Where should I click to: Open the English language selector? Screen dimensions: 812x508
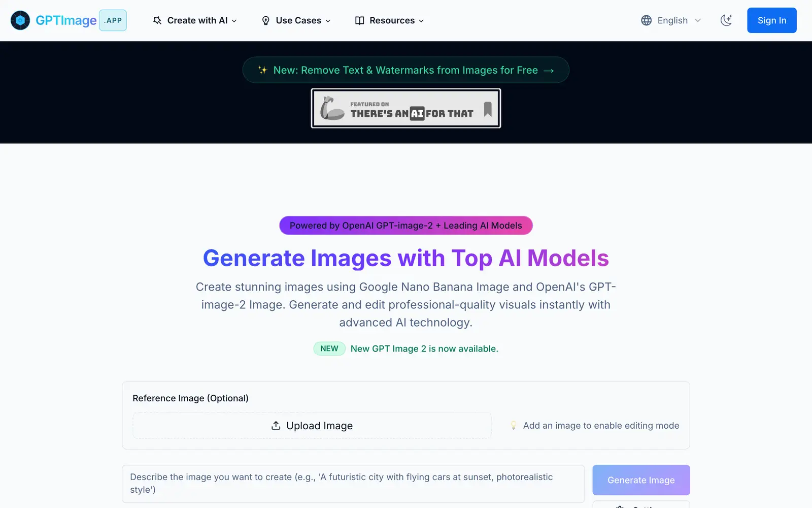[671, 20]
